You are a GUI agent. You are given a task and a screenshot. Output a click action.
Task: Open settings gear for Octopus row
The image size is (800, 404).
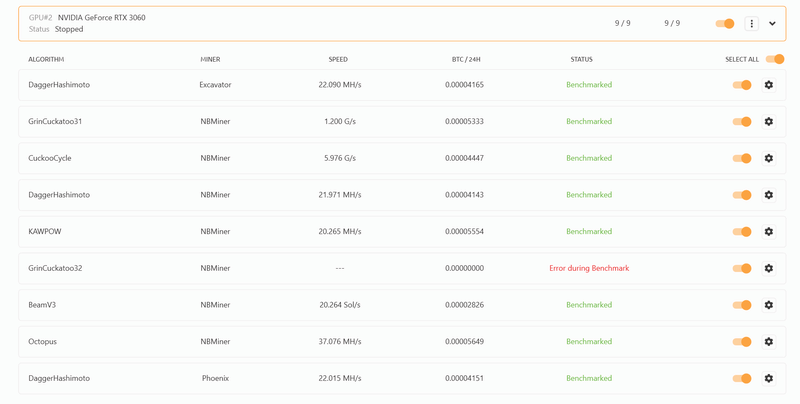click(768, 342)
